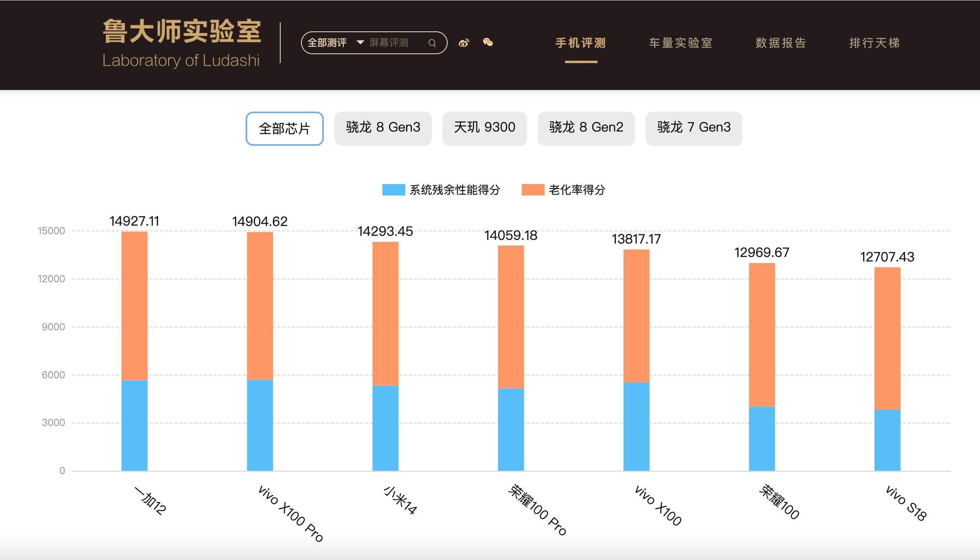Click the vivo X100 Pro axis label

(x=291, y=514)
